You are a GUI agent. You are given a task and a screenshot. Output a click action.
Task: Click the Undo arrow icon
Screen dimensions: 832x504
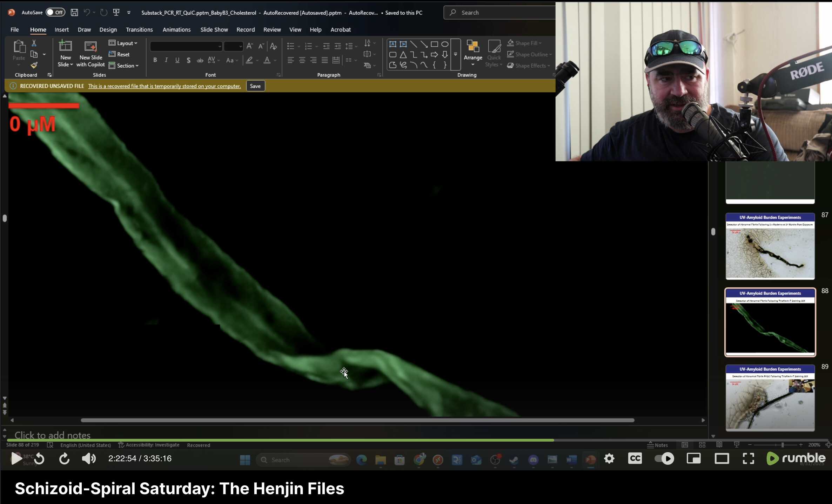pos(87,13)
